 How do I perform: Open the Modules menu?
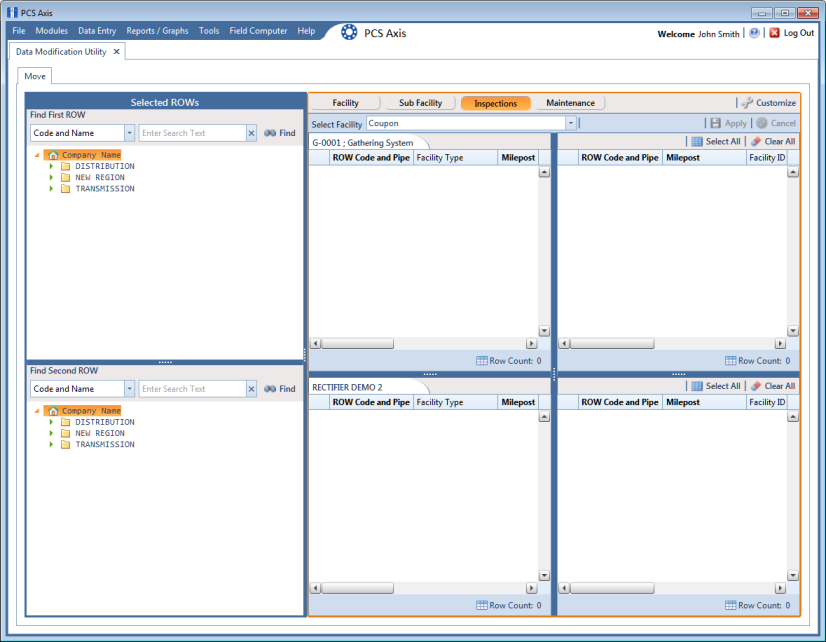(x=52, y=31)
